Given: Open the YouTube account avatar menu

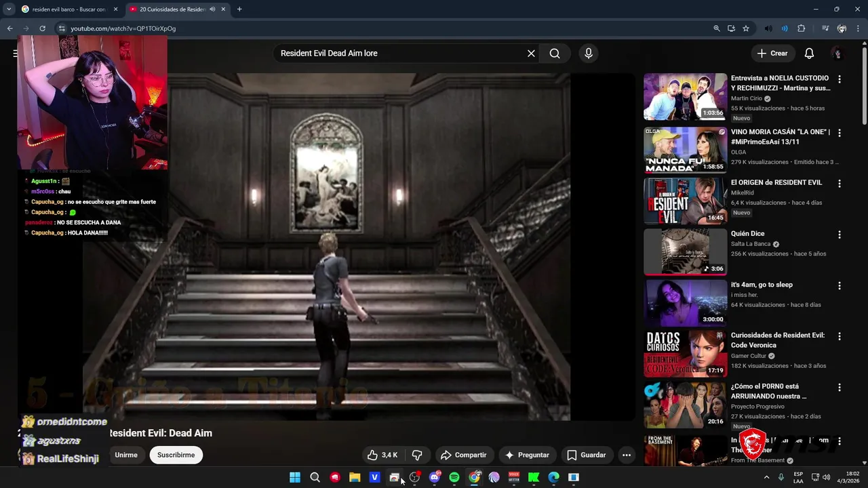Looking at the screenshot, I should [x=837, y=54].
